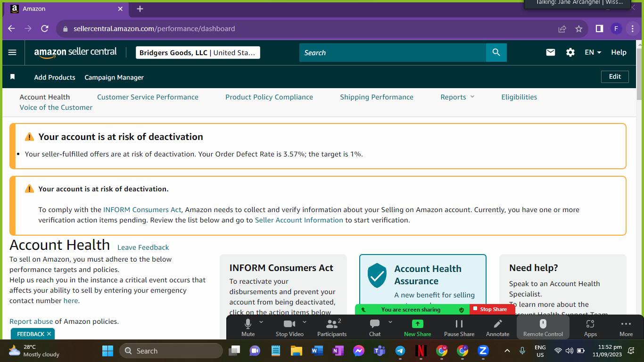The image size is (644, 362).
Task: Go to Seller Account Information link
Action: click(x=299, y=220)
